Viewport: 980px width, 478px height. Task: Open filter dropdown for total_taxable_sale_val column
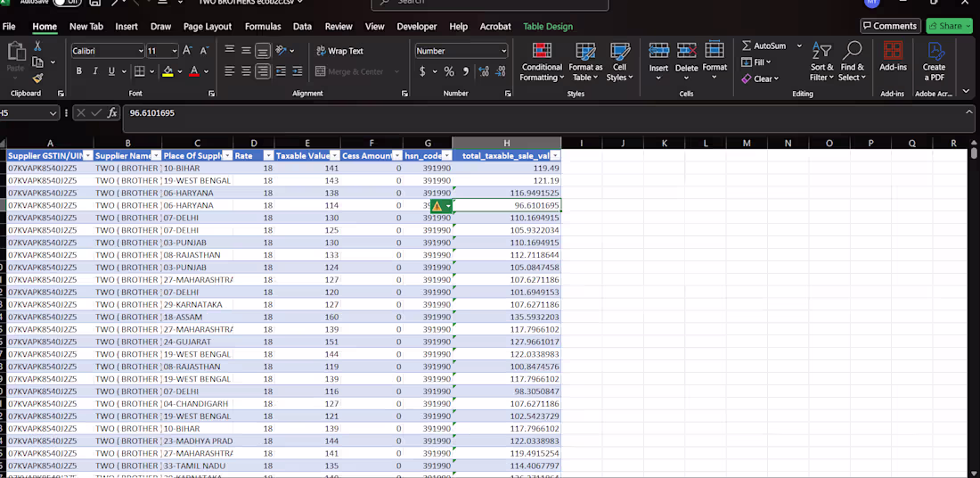555,156
